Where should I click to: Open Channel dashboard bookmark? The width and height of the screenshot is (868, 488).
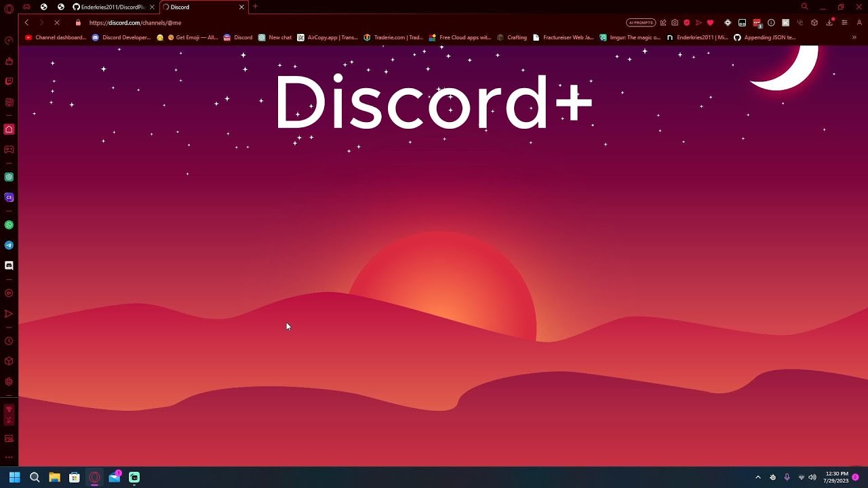pyautogui.click(x=56, y=37)
